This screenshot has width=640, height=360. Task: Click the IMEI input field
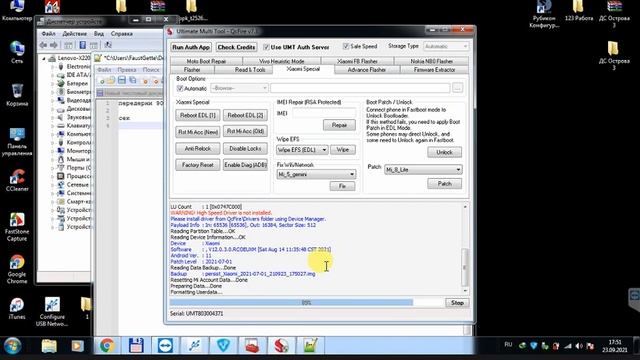(x=324, y=113)
